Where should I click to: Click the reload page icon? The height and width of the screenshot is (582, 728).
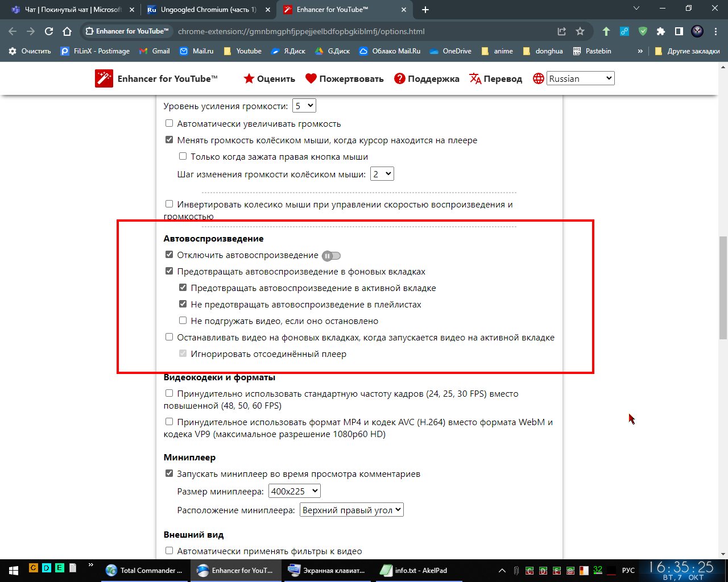point(49,31)
